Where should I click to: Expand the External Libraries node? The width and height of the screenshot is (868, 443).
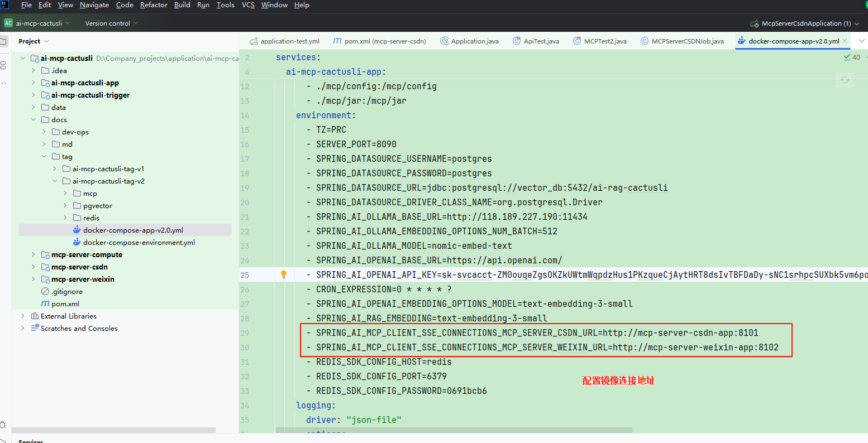(x=23, y=316)
